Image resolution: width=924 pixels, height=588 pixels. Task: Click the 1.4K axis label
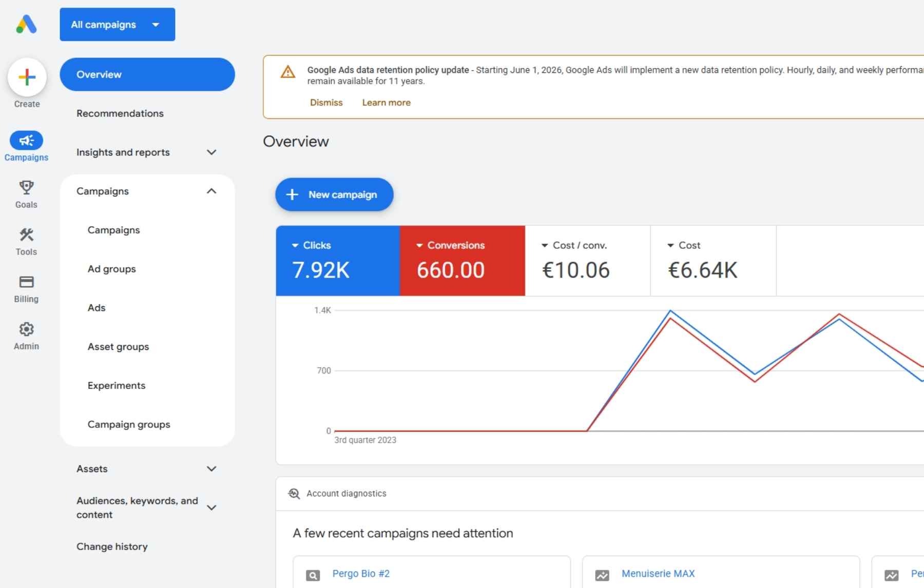coord(322,310)
